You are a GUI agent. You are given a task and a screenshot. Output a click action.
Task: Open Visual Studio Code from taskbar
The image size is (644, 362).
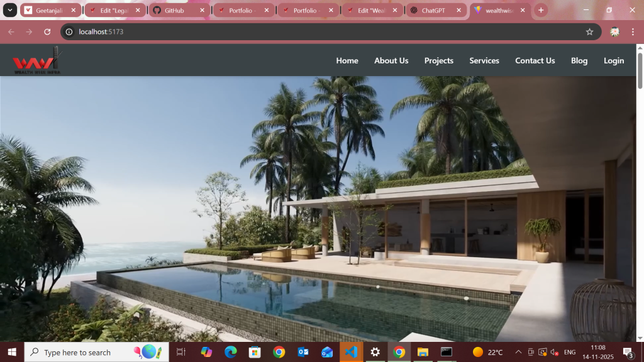click(x=351, y=352)
